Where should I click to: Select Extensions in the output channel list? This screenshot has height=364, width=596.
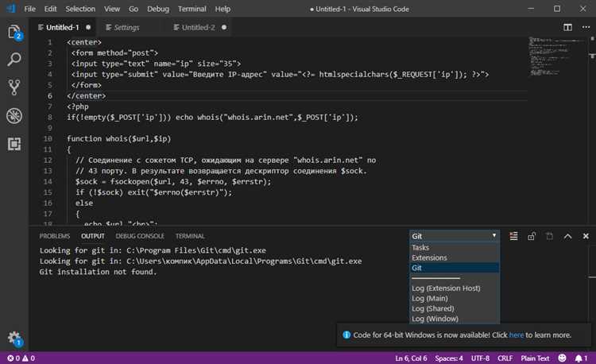429,258
